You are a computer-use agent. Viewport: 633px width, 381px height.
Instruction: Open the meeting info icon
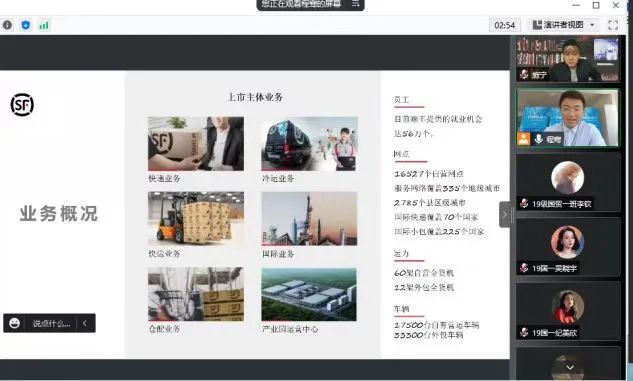click(7, 25)
